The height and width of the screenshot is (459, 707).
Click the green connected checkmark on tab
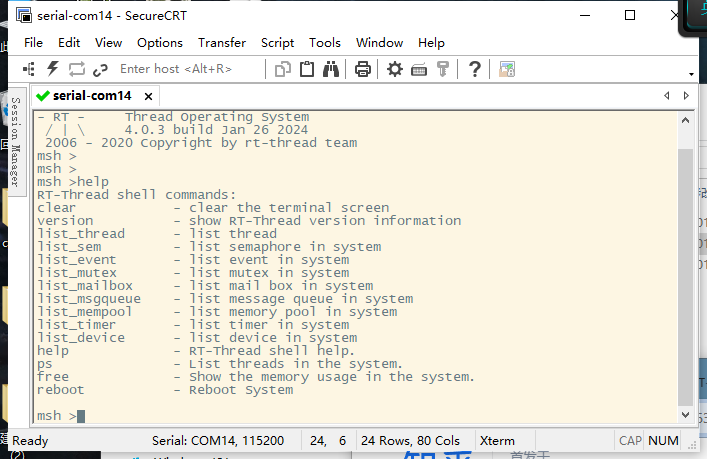click(42, 96)
